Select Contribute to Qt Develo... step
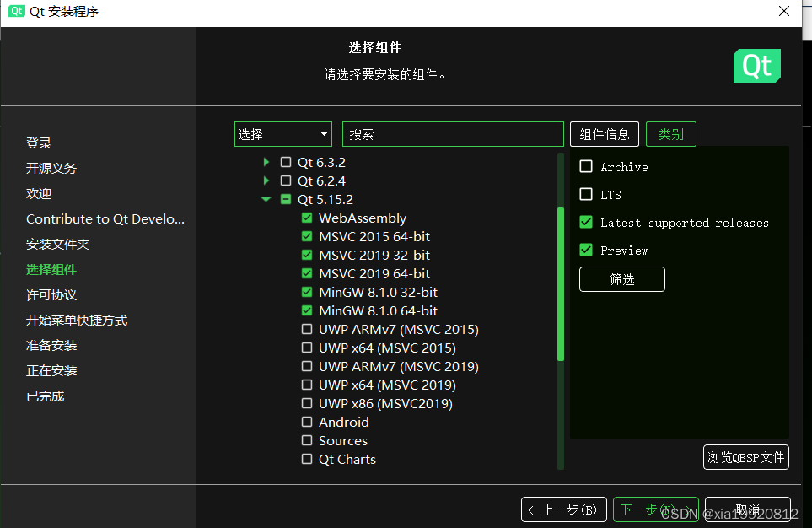The height and width of the screenshot is (528, 812). click(x=105, y=219)
